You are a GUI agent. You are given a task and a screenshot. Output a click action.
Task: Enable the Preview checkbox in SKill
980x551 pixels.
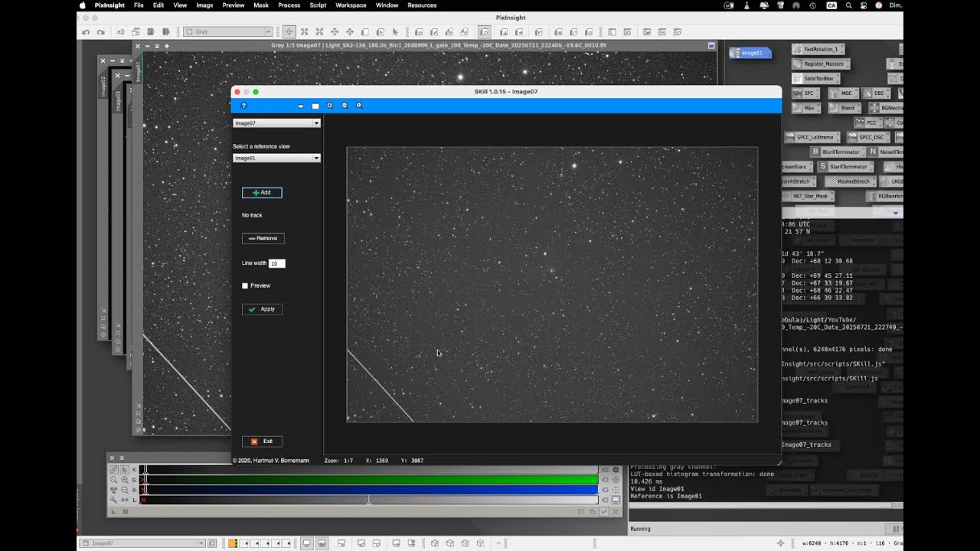coord(245,286)
